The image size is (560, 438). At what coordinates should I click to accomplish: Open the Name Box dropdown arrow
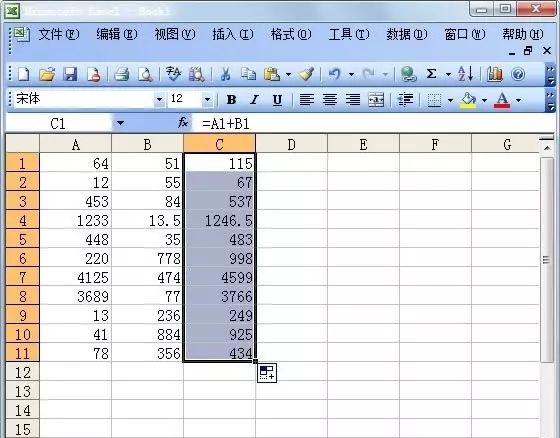point(120,123)
